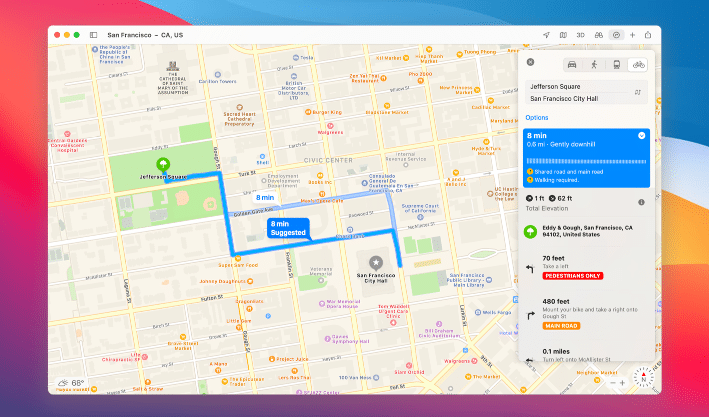Image resolution: width=709 pixels, height=417 pixels.
Task: Zoom in the map with plus
Action: (x=623, y=382)
